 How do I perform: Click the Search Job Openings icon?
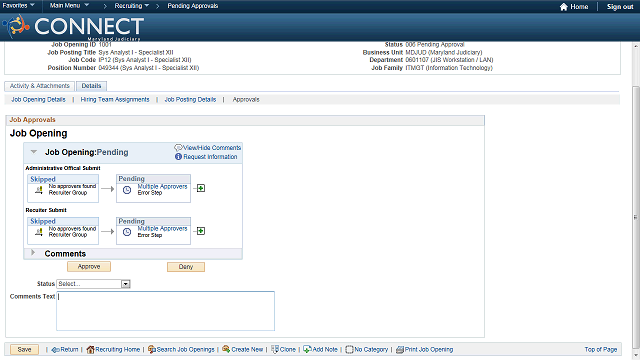[x=152, y=349]
